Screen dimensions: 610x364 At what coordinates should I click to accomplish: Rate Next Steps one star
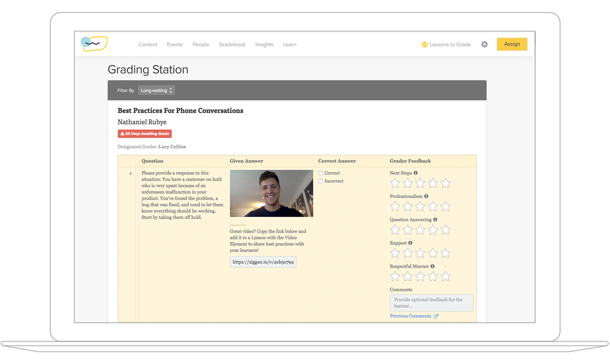pyautogui.click(x=395, y=183)
